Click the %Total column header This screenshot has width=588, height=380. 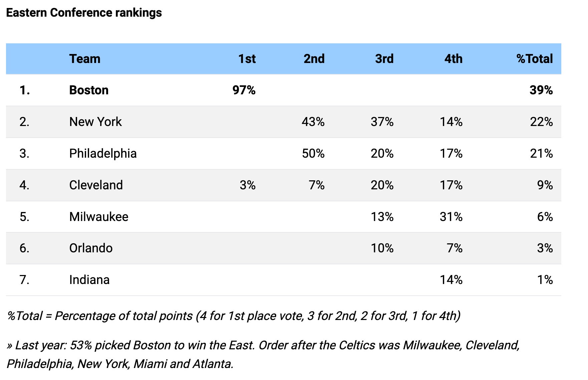534,59
